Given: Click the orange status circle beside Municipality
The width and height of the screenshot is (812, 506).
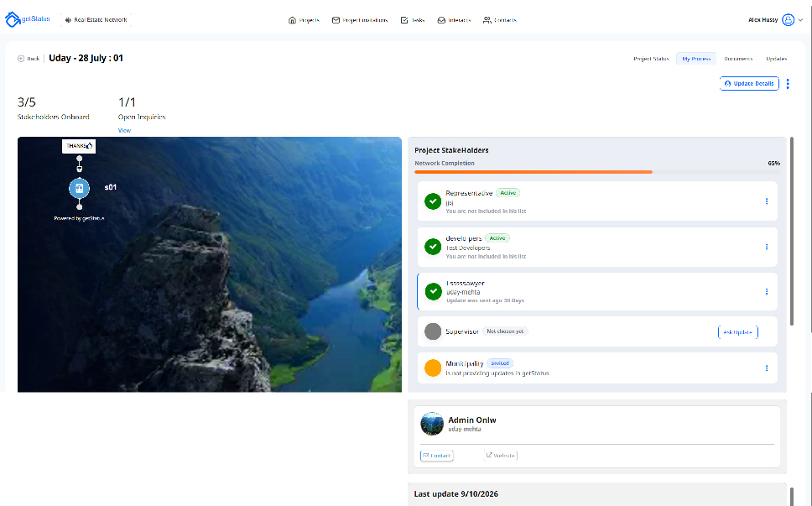Looking at the screenshot, I should pyautogui.click(x=433, y=368).
